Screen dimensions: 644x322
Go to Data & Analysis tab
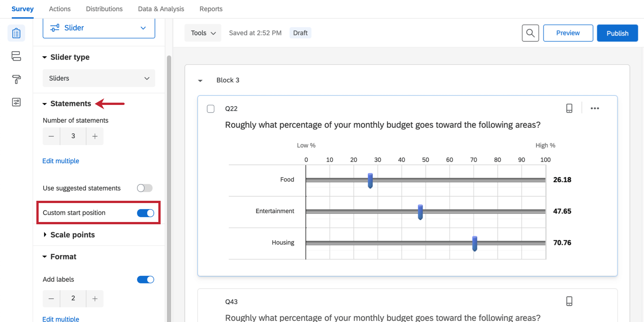point(161,9)
